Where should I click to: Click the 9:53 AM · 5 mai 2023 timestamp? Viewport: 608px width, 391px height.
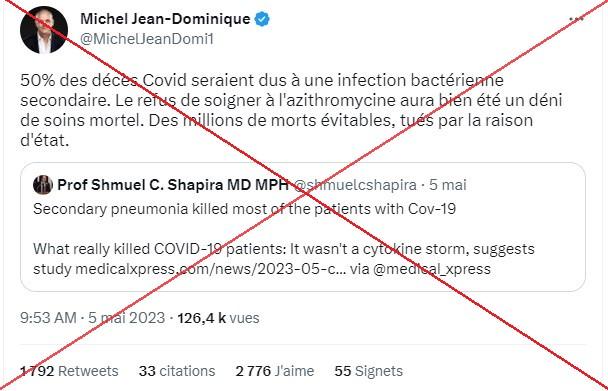93,318
